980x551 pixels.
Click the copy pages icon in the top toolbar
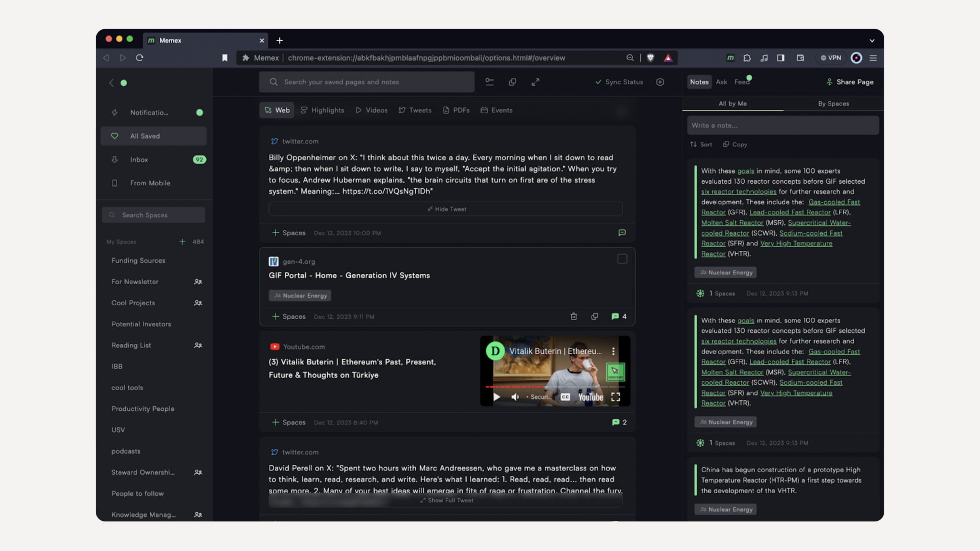pyautogui.click(x=512, y=82)
